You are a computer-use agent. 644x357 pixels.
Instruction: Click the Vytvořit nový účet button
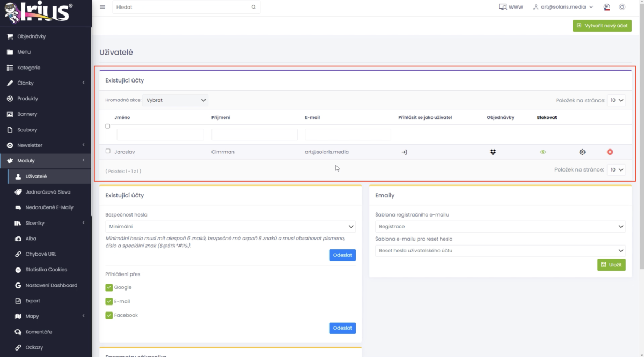pos(602,26)
